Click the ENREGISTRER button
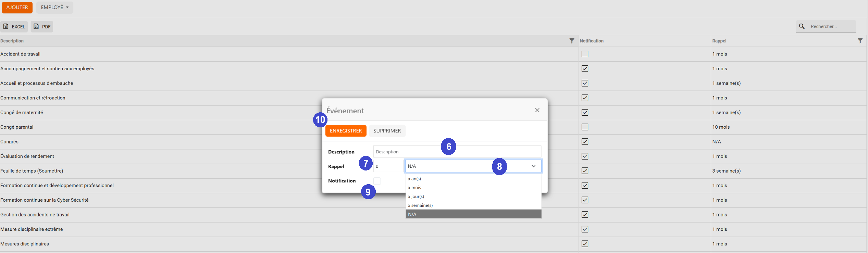The image size is (868, 253). point(346,131)
